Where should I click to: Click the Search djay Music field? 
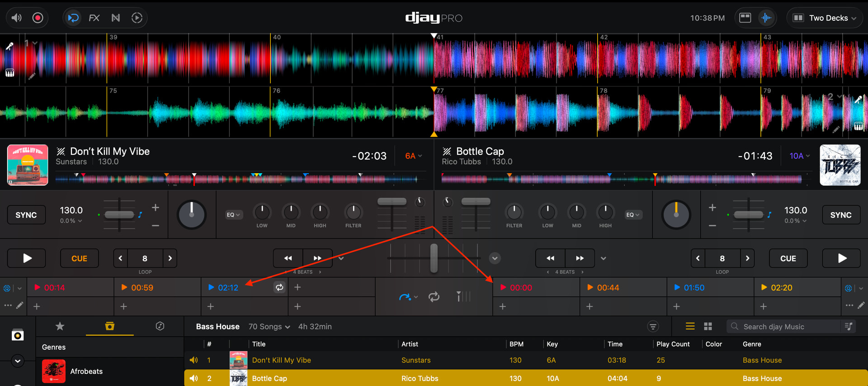(x=787, y=327)
